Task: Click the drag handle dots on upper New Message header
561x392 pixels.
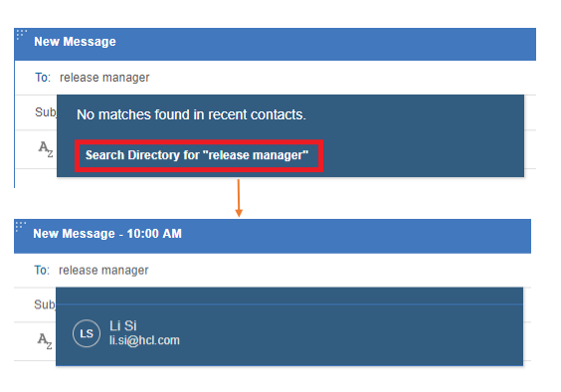Action: pyautogui.click(x=22, y=34)
